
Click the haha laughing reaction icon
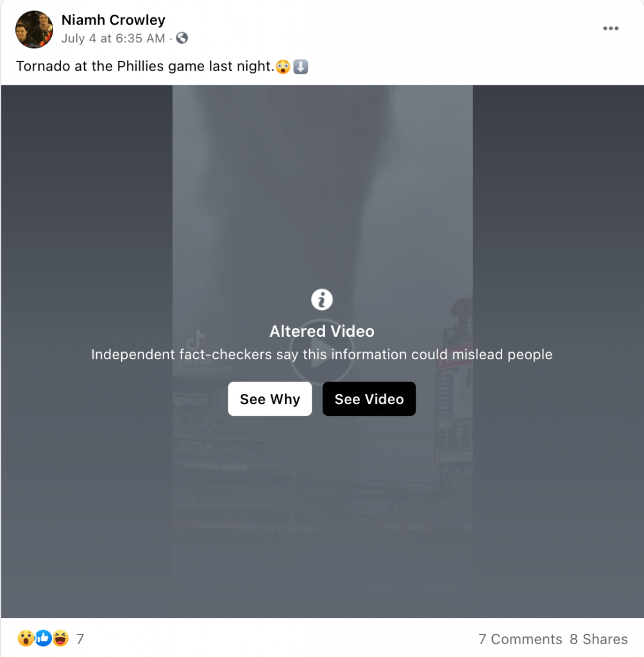tap(61, 638)
